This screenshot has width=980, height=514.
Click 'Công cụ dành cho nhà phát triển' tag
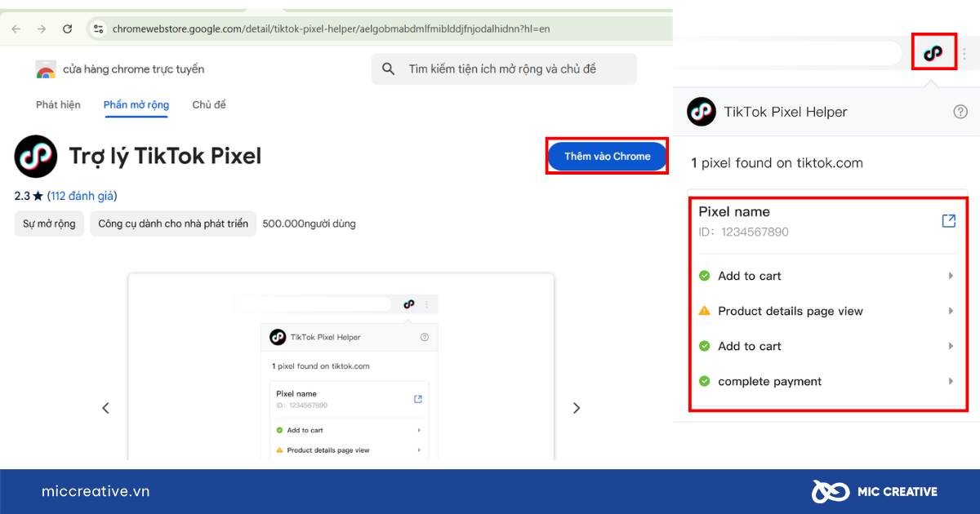(x=173, y=224)
